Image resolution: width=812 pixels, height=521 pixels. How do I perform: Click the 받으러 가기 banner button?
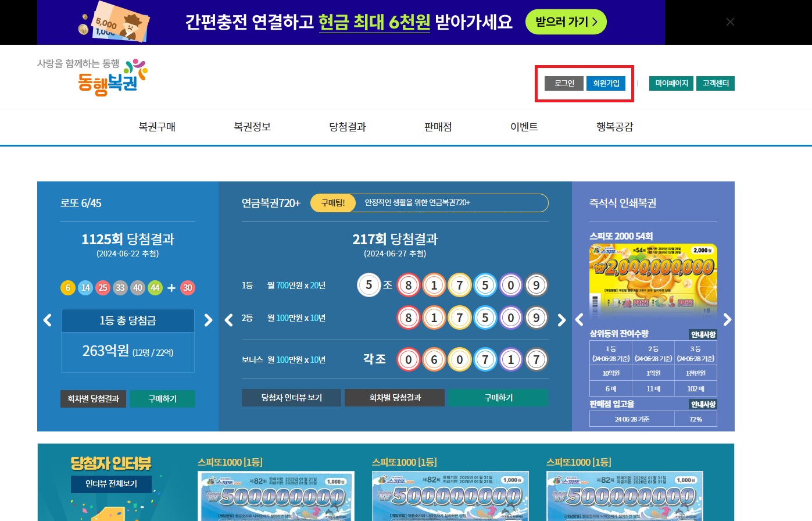566,22
